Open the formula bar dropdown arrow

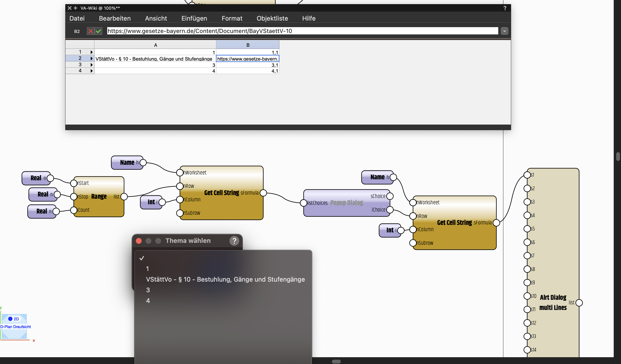click(x=504, y=31)
